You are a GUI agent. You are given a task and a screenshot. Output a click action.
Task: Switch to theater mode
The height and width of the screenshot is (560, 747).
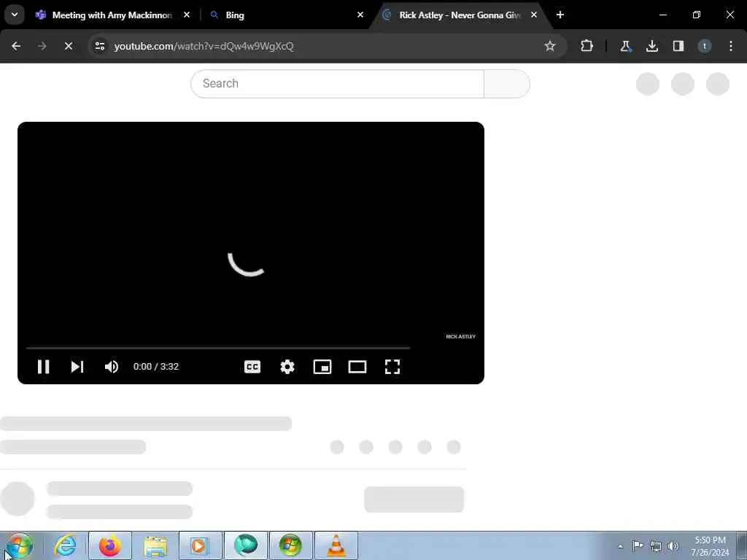[x=357, y=367]
